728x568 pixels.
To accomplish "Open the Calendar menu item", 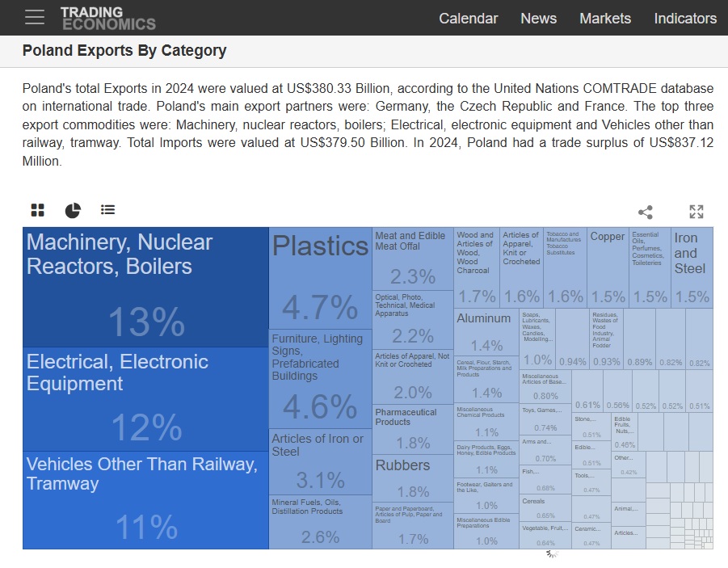I will [x=468, y=18].
